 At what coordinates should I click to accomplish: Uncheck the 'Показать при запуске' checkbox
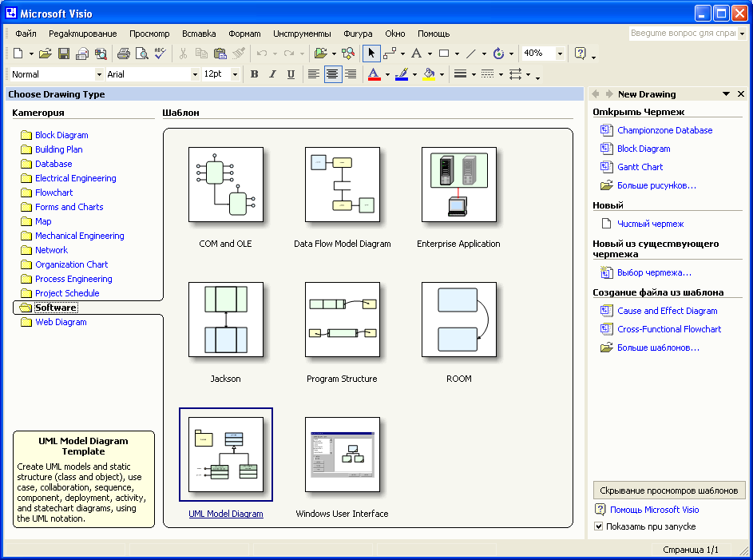tap(598, 526)
